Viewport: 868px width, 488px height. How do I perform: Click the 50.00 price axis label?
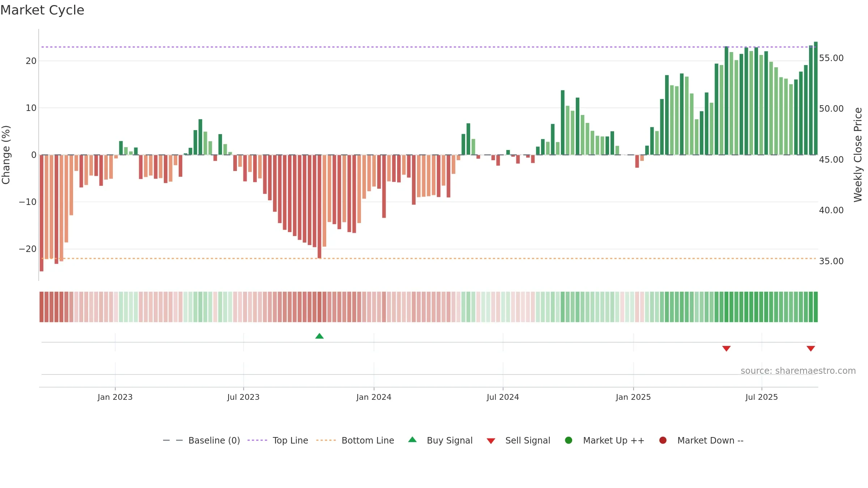click(x=831, y=109)
